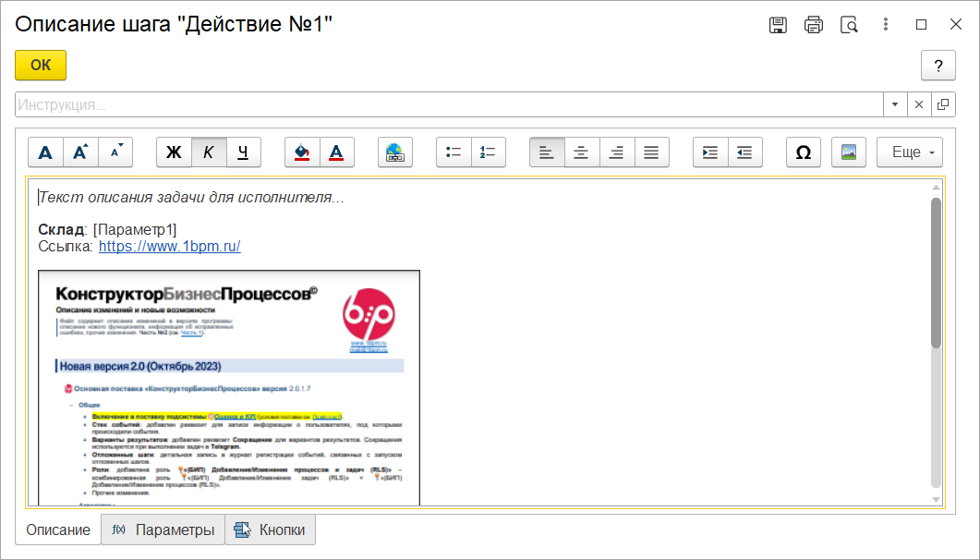Click the editor's vertical scrollbar thumb

coord(936,273)
